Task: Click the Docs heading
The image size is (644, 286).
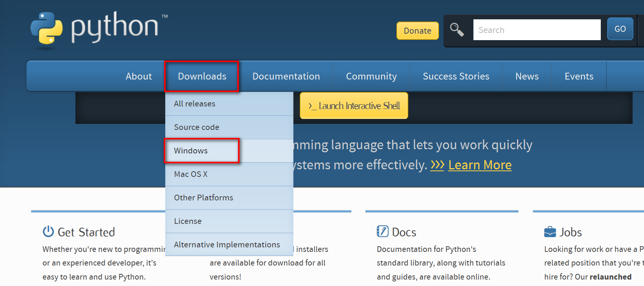Action: (x=404, y=232)
